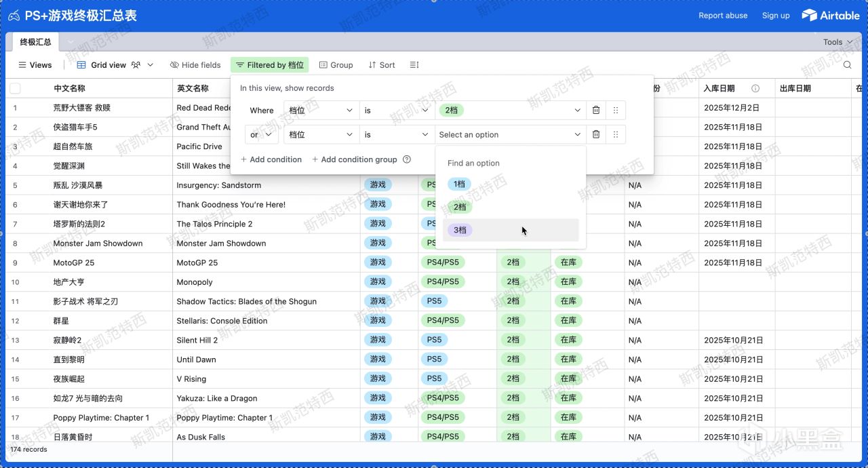Click cell Yakuza: Like a Dragon
Image resolution: width=868 pixels, height=468 pixels.
click(217, 398)
